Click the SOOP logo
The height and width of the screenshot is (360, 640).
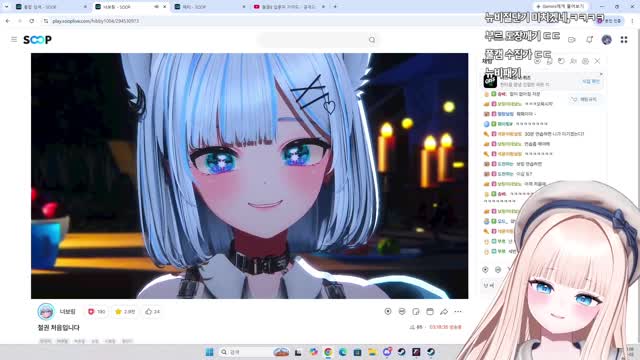(x=37, y=40)
